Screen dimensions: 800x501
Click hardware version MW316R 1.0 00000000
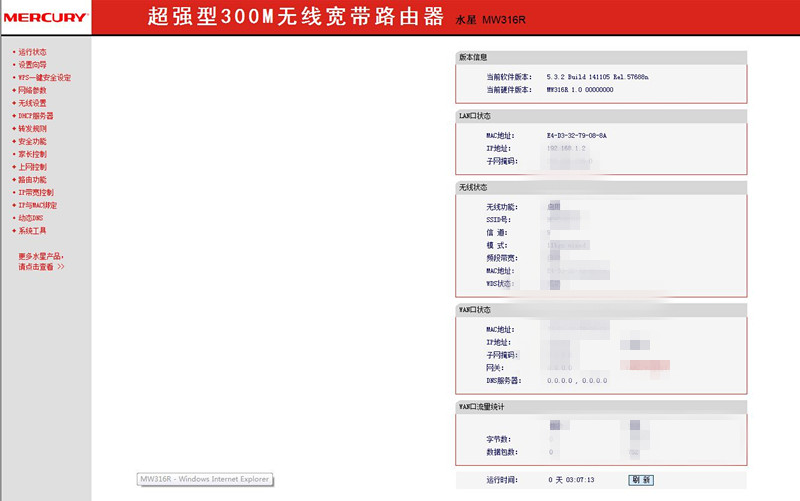(580, 90)
